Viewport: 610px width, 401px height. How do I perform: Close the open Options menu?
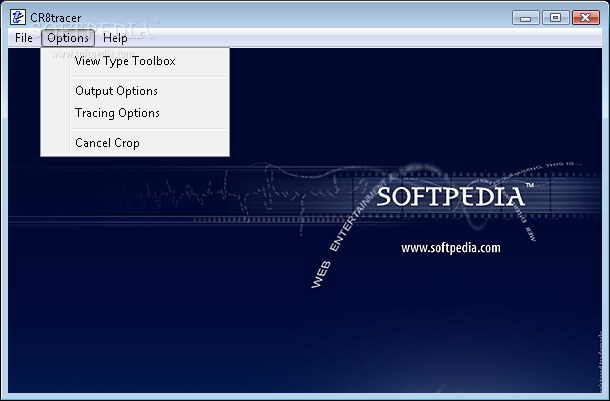coord(68,38)
